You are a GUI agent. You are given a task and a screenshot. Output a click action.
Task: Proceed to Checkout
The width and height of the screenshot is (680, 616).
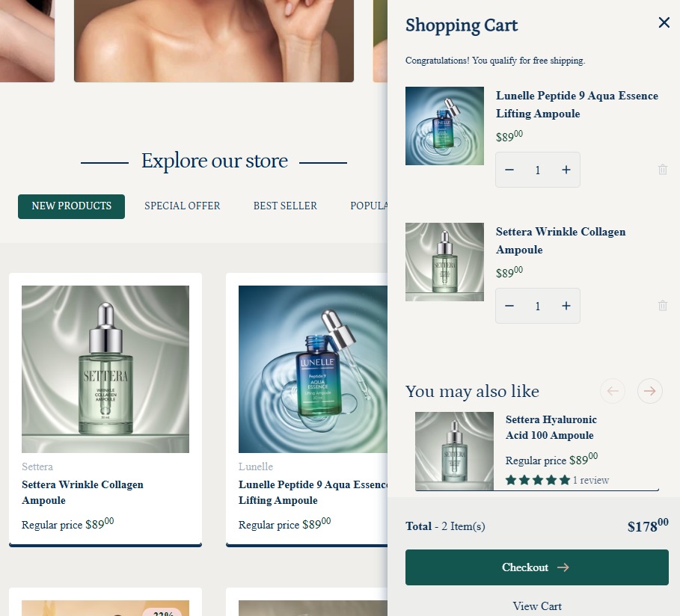tap(537, 567)
